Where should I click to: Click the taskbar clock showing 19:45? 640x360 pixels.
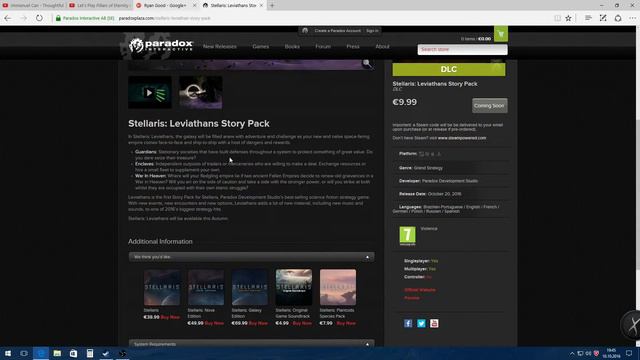click(x=611, y=353)
